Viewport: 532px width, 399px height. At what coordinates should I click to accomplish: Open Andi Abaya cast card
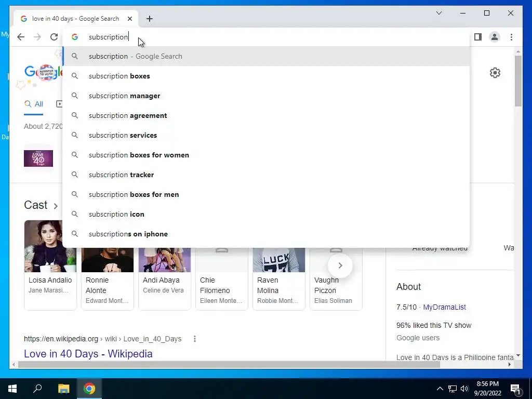click(x=165, y=279)
